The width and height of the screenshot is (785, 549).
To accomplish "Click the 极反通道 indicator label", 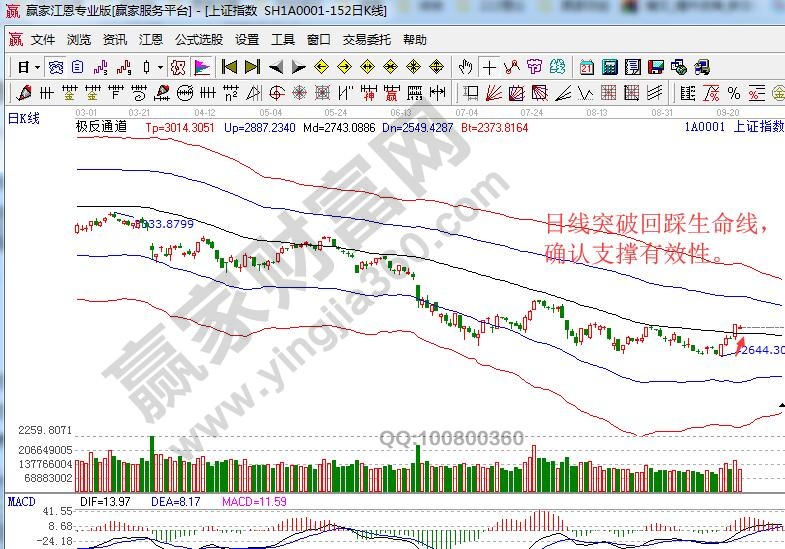I will (x=101, y=128).
